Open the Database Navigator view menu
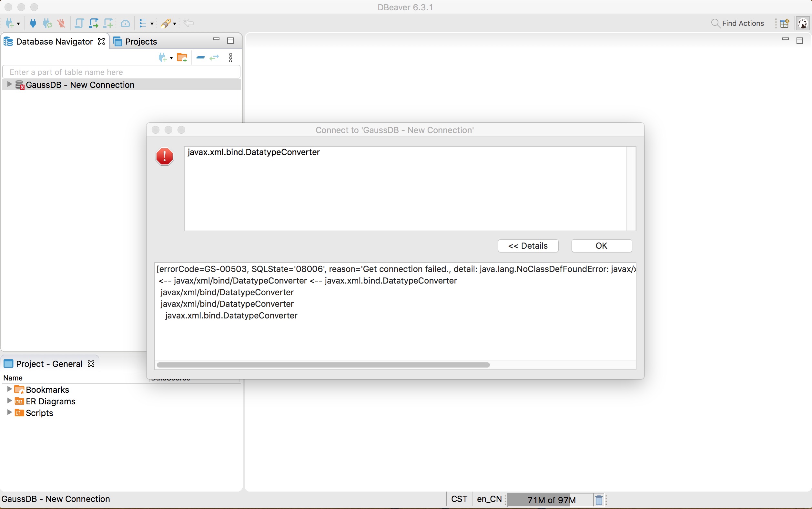Viewport: 812px width, 509px height. pyautogui.click(x=231, y=57)
